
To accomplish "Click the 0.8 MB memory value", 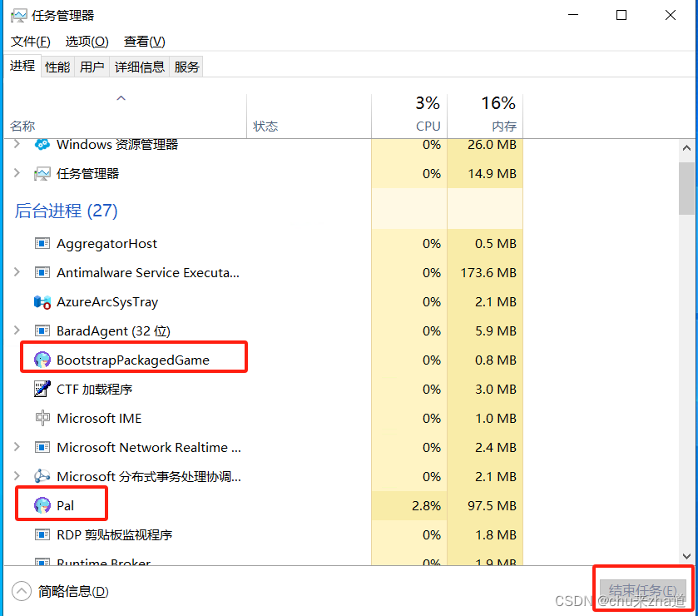I will (x=496, y=360).
